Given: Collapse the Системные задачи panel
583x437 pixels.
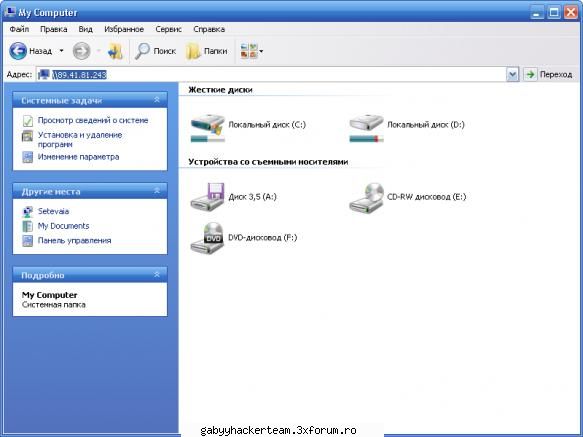Looking at the screenshot, I should coord(157,100).
